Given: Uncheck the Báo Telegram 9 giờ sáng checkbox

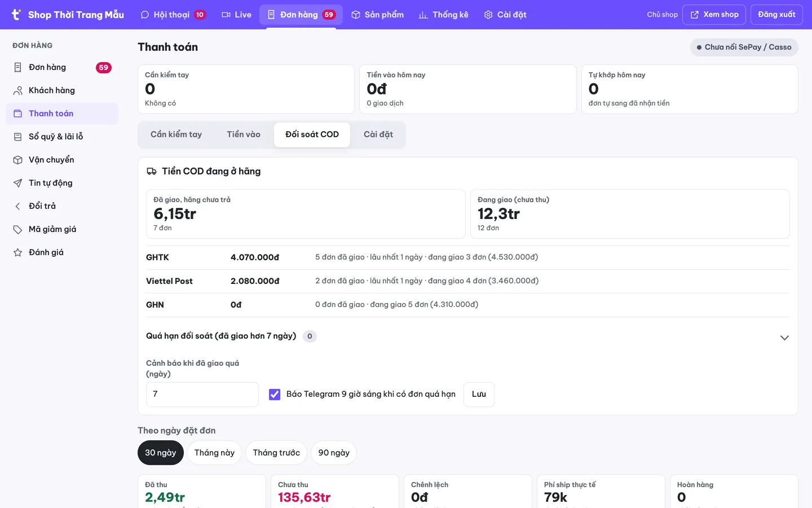Looking at the screenshot, I should 275,395.
